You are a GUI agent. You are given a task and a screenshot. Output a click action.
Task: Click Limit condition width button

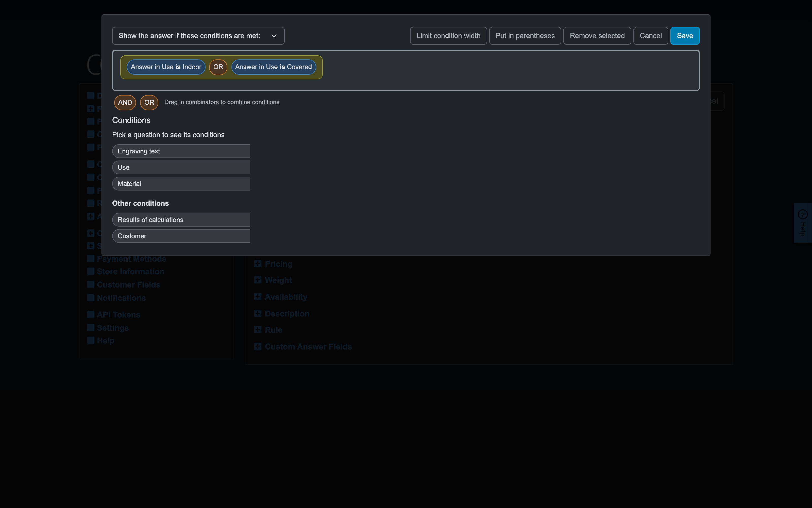pos(448,36)
